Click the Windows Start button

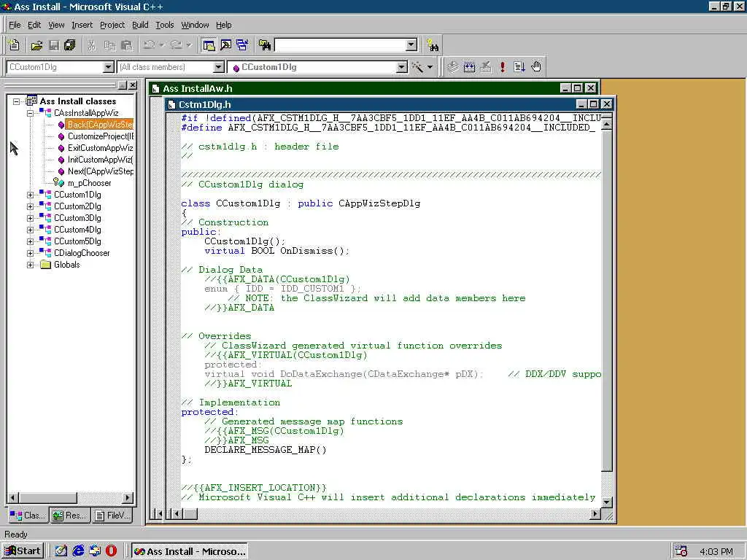pos(23,551)
